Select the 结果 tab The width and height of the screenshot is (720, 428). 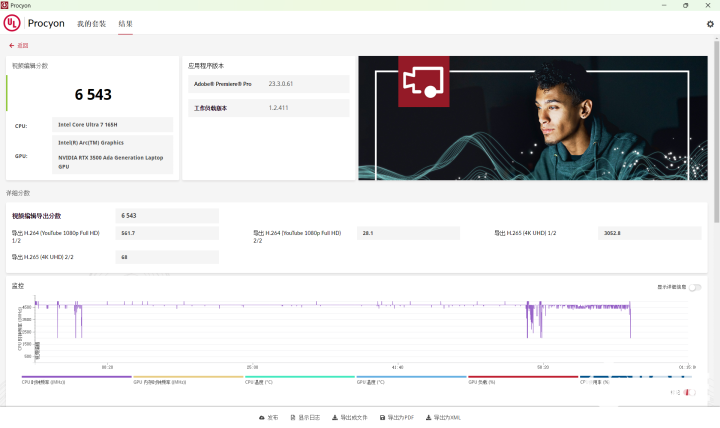[x=125, y=23]
